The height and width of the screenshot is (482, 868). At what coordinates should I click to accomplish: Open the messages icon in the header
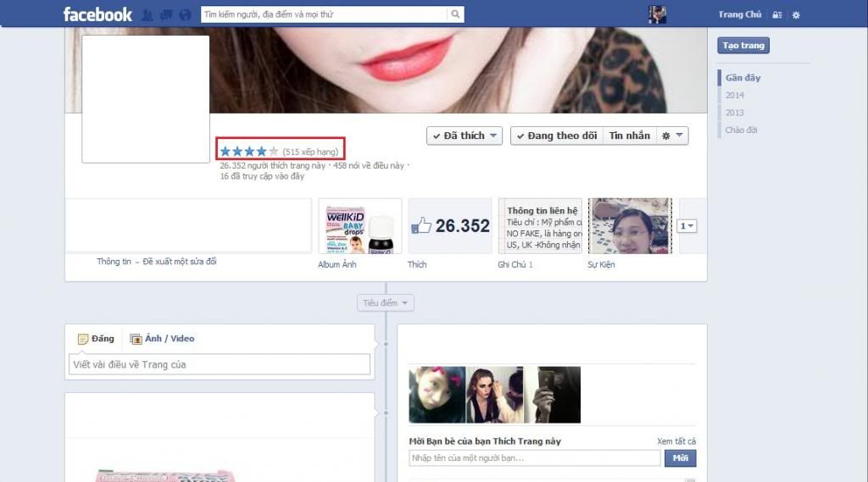click(166, 14)
